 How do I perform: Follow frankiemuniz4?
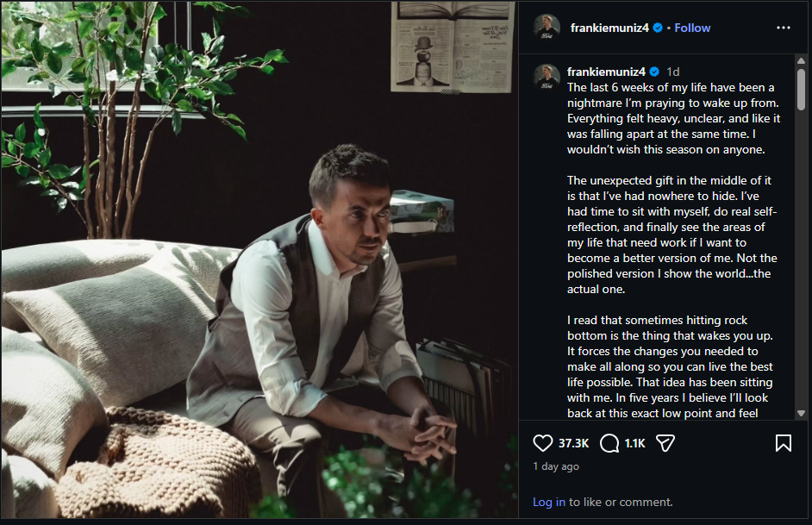tap(692, 28)
